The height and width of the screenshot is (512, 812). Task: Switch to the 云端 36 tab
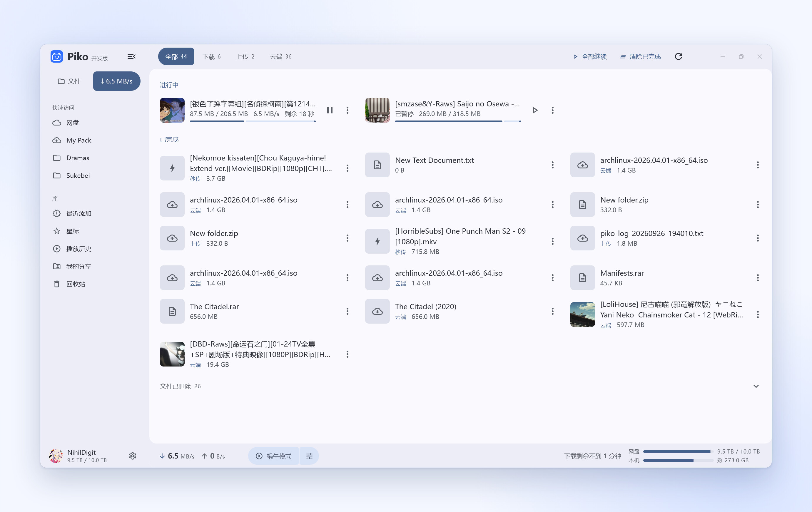pyautogui.click(x=280, y=57)
